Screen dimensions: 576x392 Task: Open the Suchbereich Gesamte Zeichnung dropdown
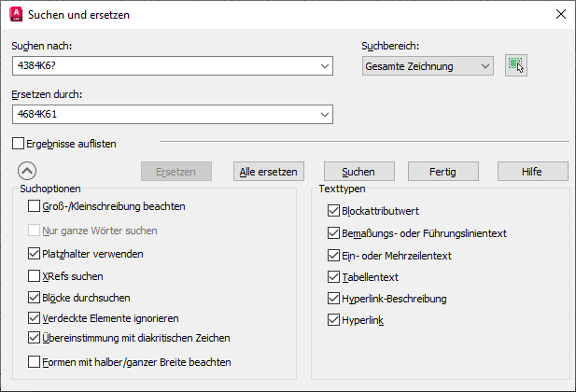click(485, 66)
